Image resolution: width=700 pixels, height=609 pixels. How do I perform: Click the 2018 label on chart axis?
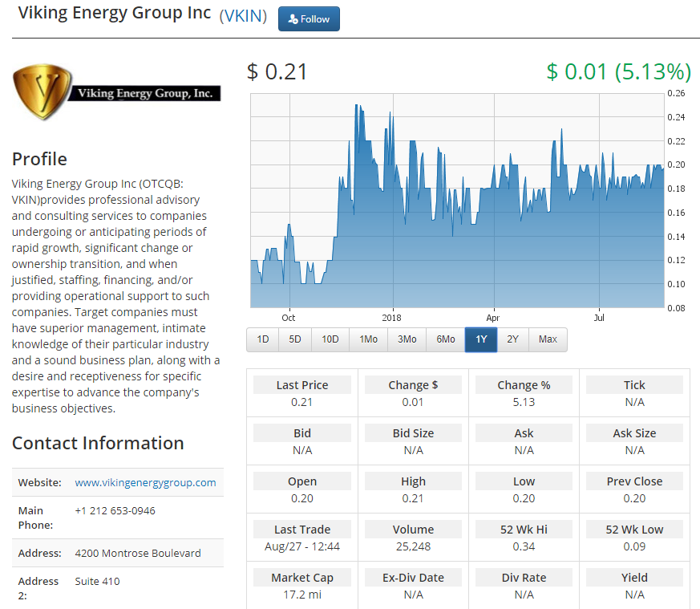click(x=391, y=318)
